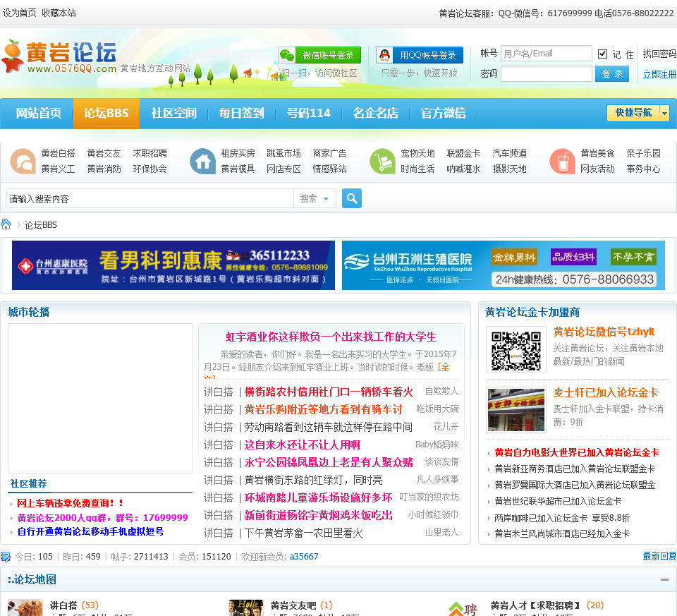The height and width of the screenshot is (616, 677).
Task: Click the magnifier search button
Action: point(352,198)
